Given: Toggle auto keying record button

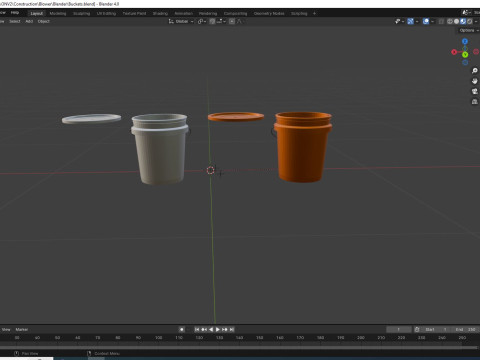Looking at the screenshot, I should tap(182, 329).
